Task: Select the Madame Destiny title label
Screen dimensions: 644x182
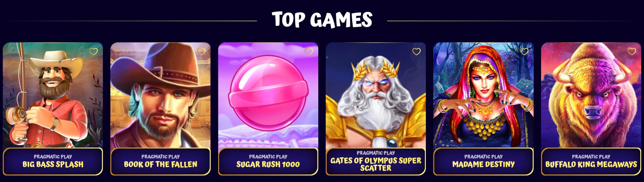Action: pos(484,164)
